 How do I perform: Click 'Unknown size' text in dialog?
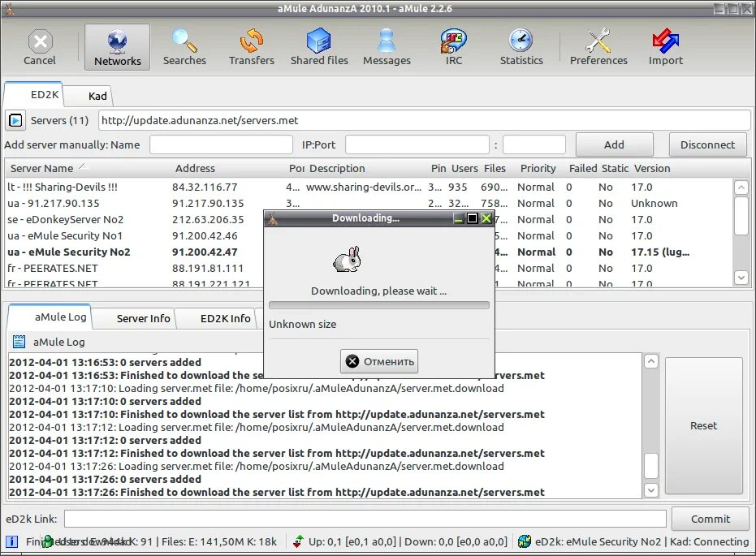(302, 324)
